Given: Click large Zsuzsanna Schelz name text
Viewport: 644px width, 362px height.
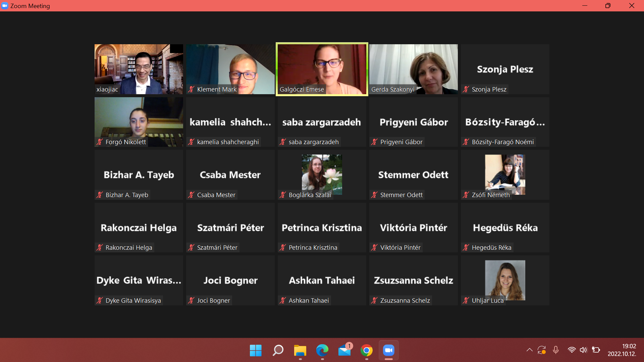Looking at the screenshot, I should coord(414,281).
